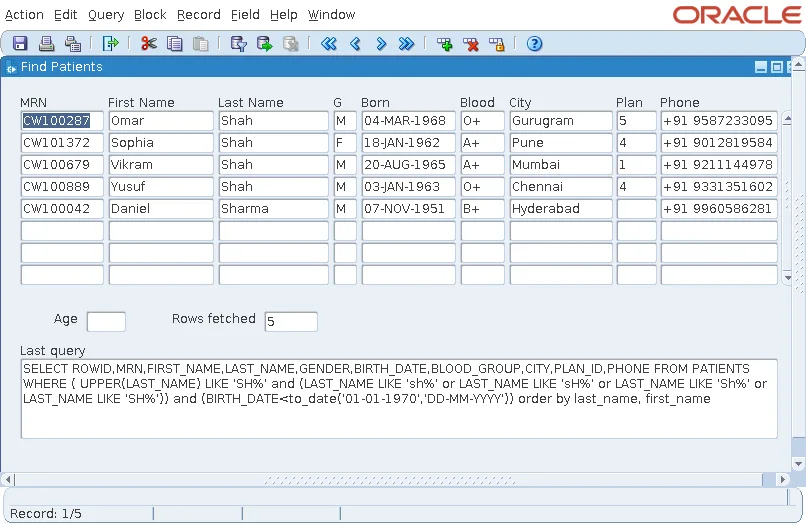This screenshot has width=806, height=529.
Task: Click the City field Hyderabad
Action: [x=561, y=209]
